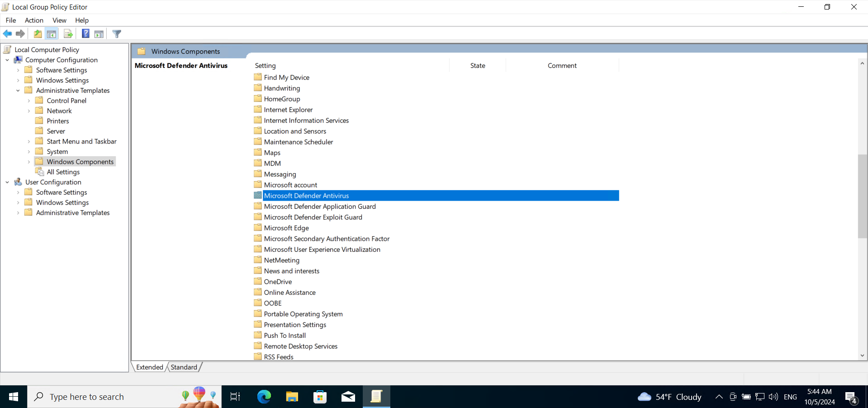Select Local Computer Policy root node
Viewport: 868px width, 408px height.
coord(47,50)
